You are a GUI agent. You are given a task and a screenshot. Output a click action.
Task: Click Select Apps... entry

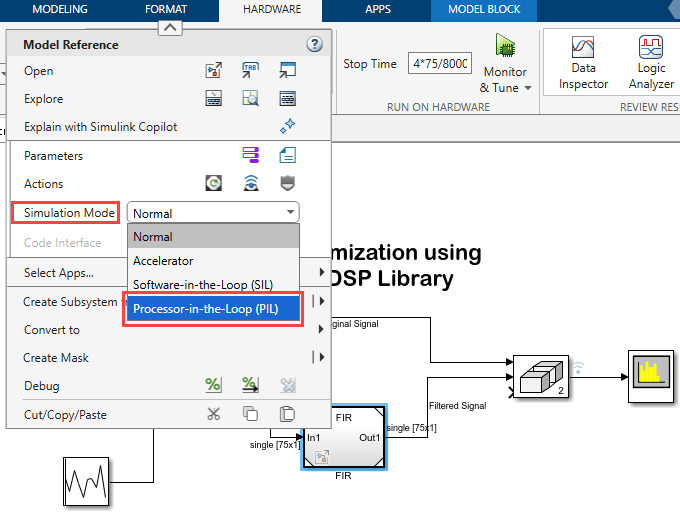click(59, 273)
